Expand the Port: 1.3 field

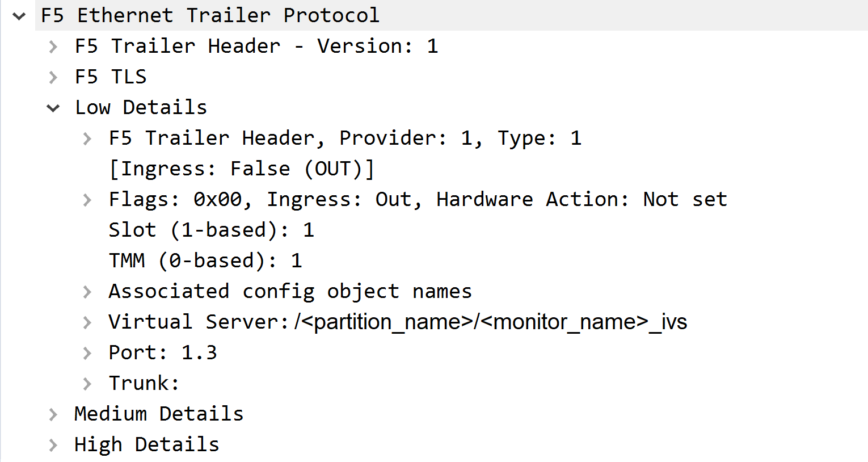[x=88, y=352]
